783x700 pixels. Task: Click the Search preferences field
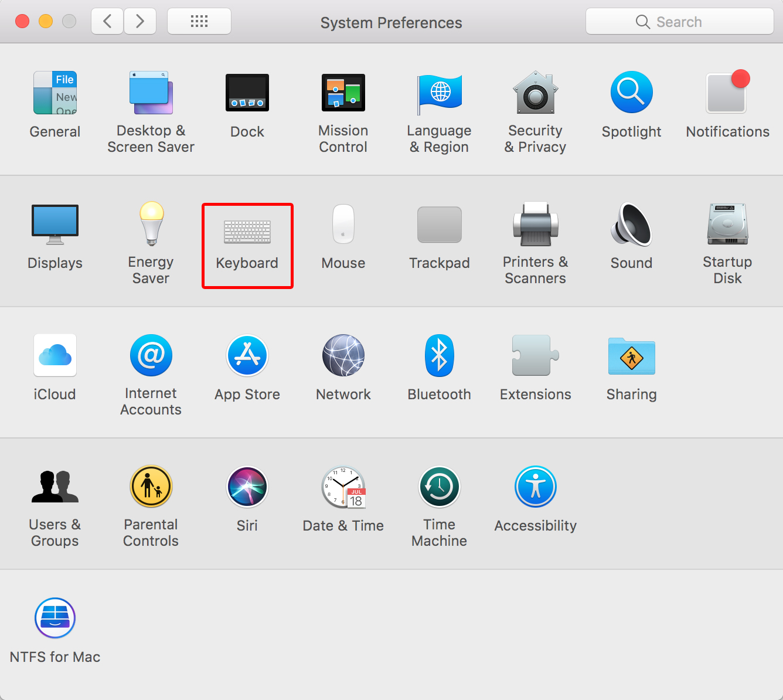[680, 22]
